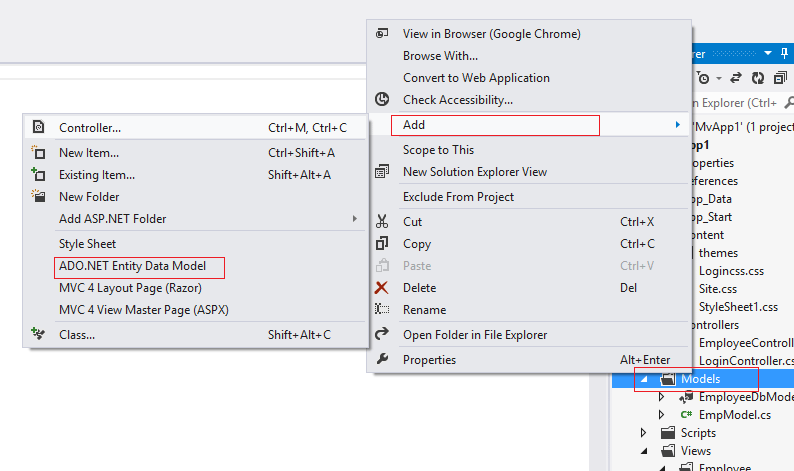The height and width of the screenshot is (471, 794).
Task: Click the Cut scissors icon
Action: (381, 222)
